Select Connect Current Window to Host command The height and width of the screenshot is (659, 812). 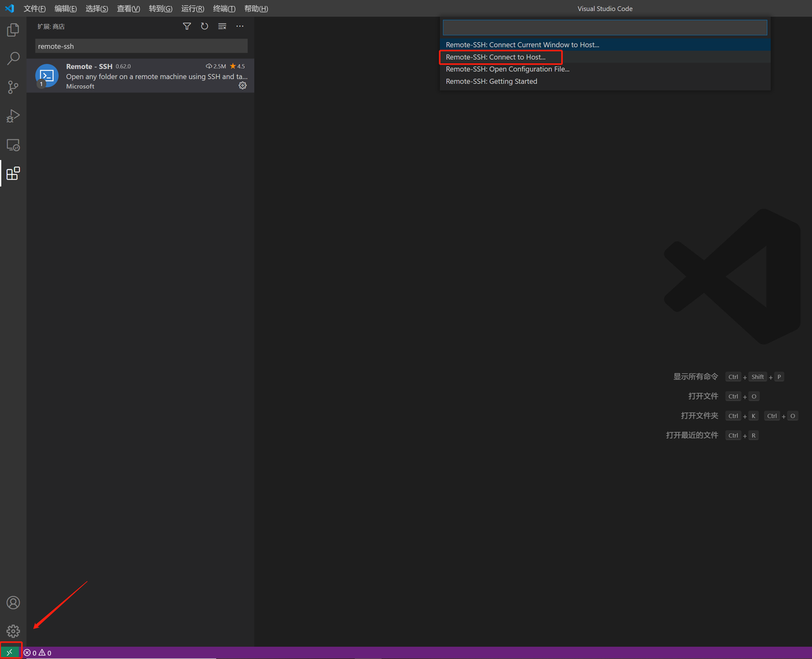[x=605, y=44]
